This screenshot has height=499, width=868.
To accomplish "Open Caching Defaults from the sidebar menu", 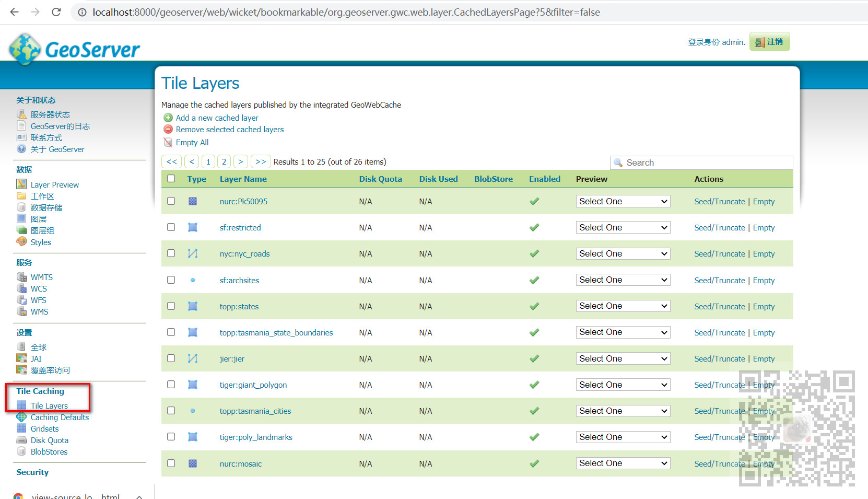I will (x=60, y=417).
